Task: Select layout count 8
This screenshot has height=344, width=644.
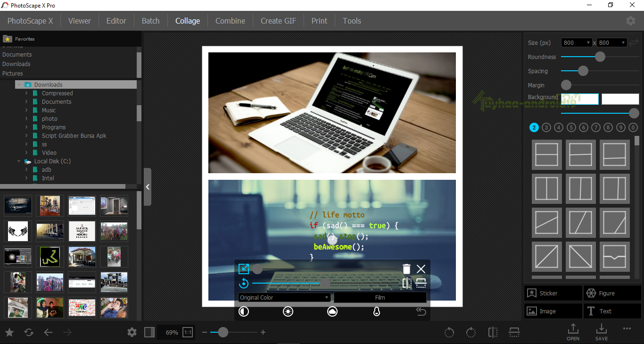Action: point(608,127)
